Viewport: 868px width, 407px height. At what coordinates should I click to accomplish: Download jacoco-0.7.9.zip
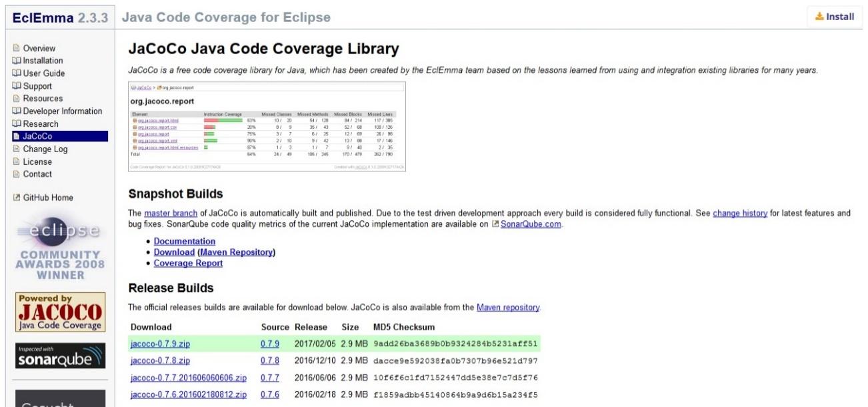pos(160,344)
